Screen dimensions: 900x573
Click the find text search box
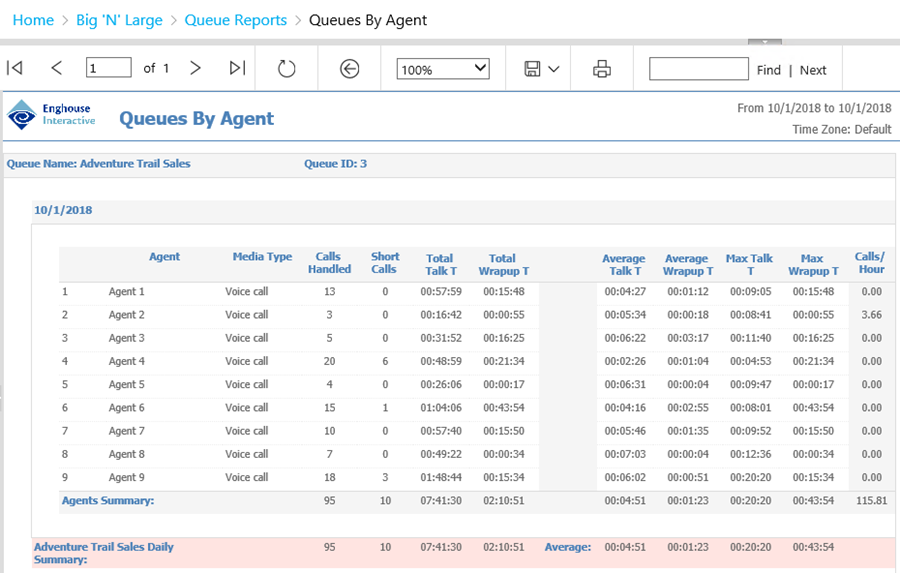point(698,69)
